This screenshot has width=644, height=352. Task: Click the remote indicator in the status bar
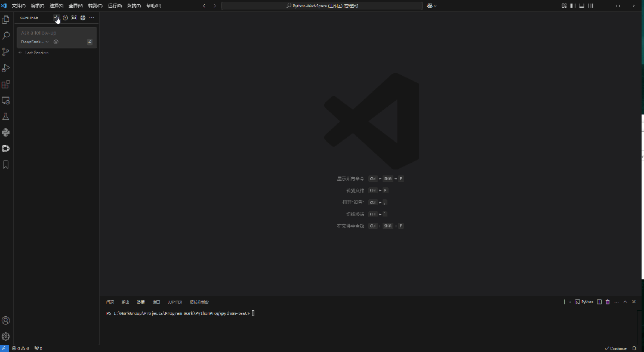pos(4,348)
